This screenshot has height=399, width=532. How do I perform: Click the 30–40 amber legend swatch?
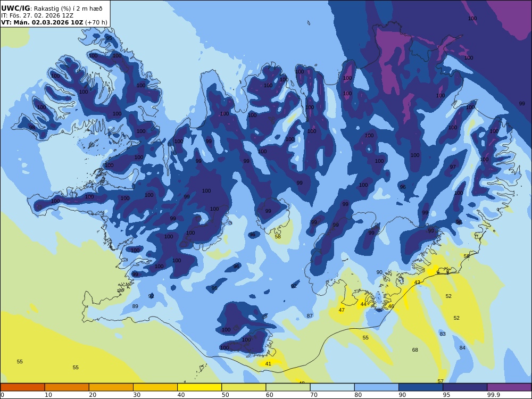click(x=155, y=387)
